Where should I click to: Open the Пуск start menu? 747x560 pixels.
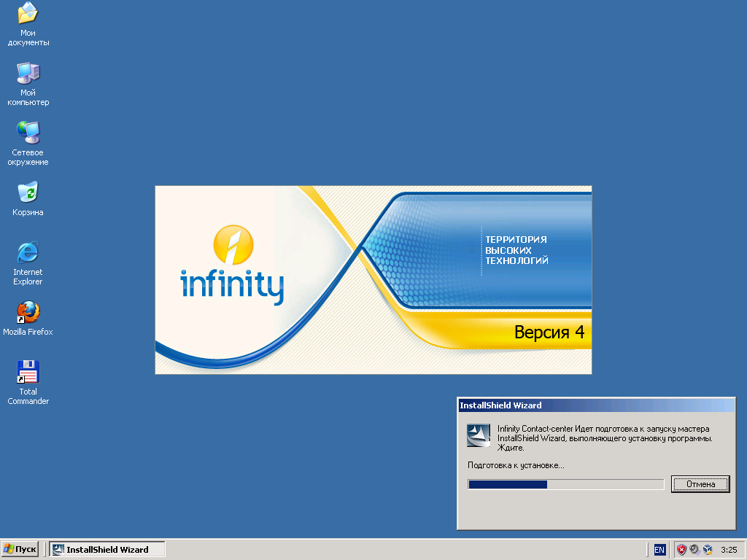(20, 549)
